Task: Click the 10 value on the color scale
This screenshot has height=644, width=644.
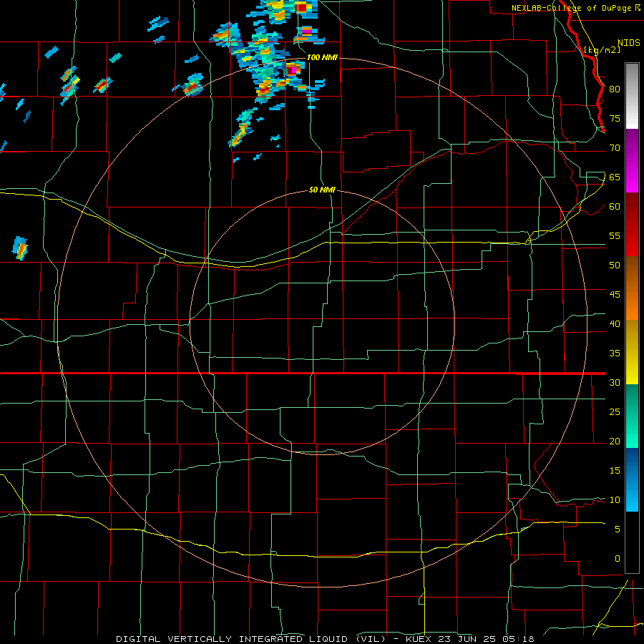Action: click(615, 500)
